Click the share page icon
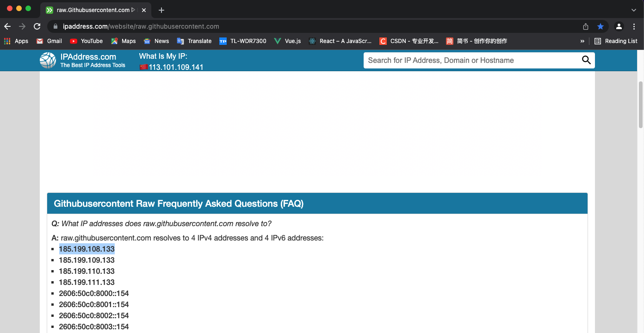 586,26
